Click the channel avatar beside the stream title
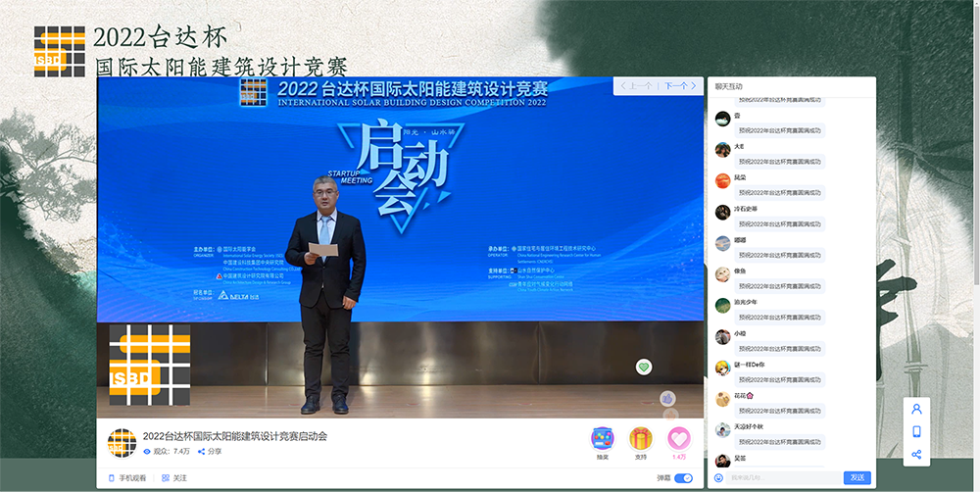 point(122,443)
